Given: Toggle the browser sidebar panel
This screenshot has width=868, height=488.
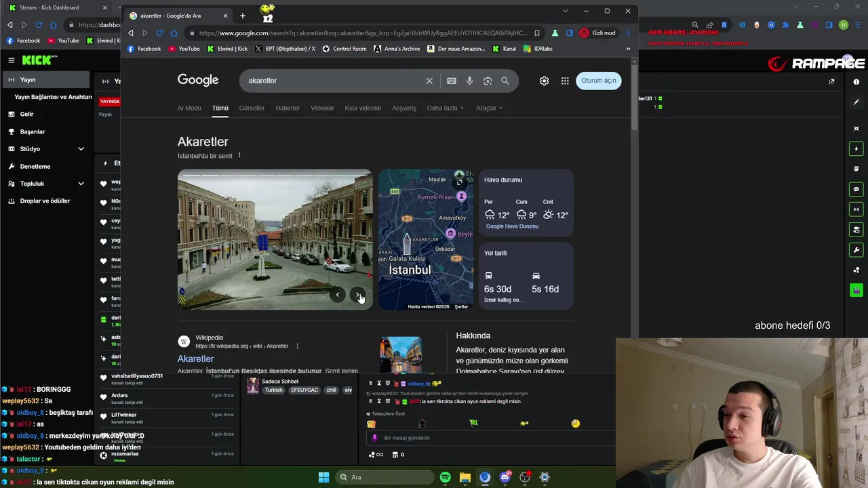Looking at the screenshot, I should tap(570, 33).
